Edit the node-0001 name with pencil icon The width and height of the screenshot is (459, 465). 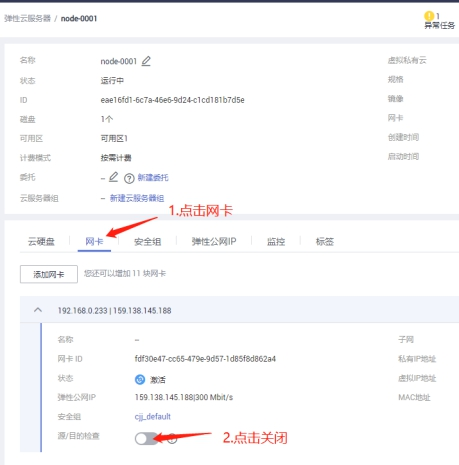146,61
